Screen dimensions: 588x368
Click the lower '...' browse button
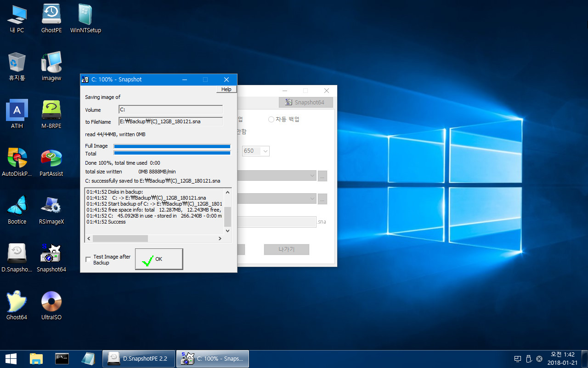(x=322, y=199)
